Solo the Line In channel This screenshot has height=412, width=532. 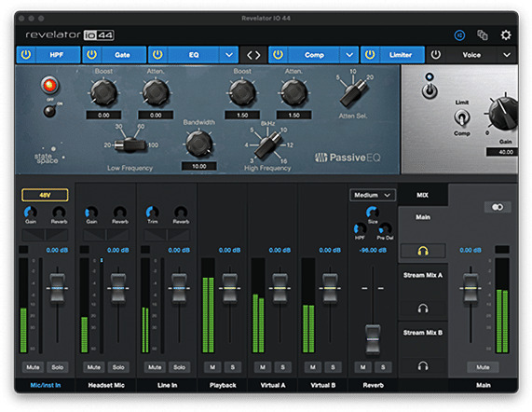click(179, 367)
